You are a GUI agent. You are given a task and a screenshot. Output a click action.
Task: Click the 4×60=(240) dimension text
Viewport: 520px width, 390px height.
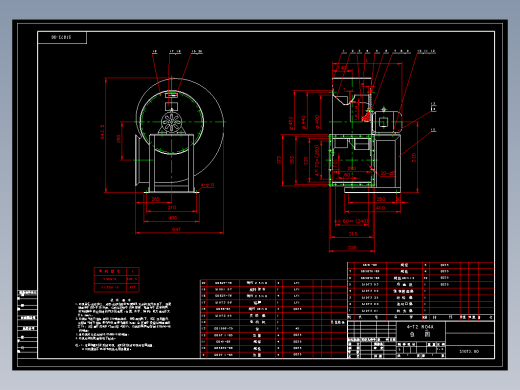point(352,221)
